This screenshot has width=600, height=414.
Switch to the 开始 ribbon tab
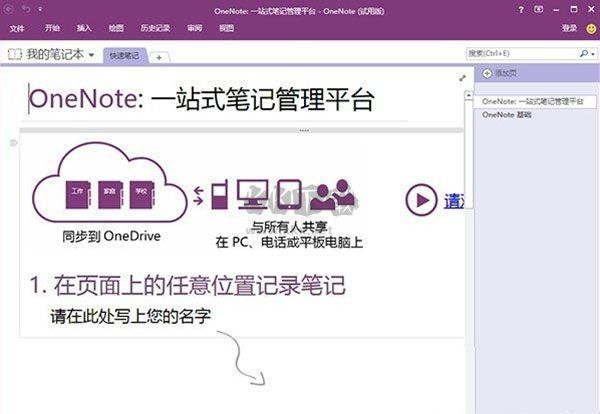(x=52, y=28)
